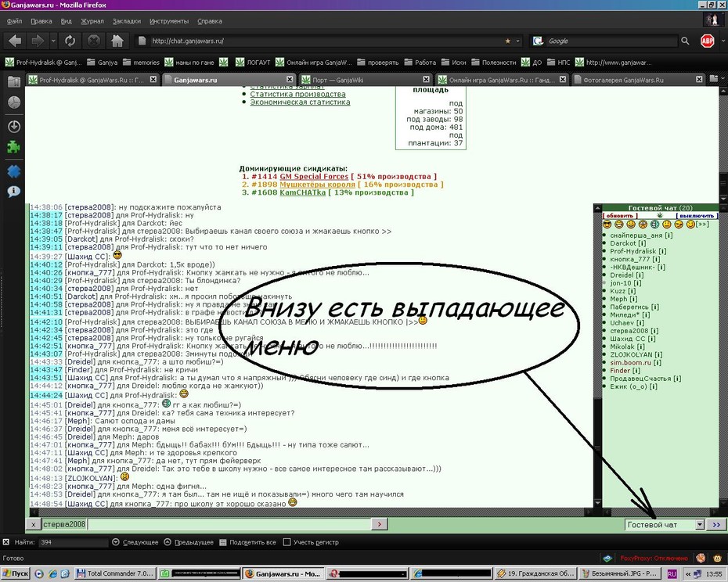
Task: Go to the Home page icon
Action: (x=117, y=41)
